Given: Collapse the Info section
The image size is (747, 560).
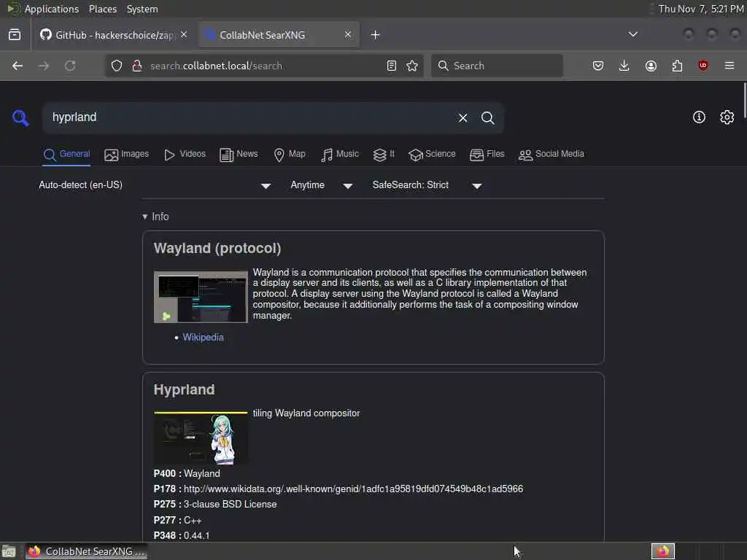Looking at the screenshot, I should [x=155, y=217].
